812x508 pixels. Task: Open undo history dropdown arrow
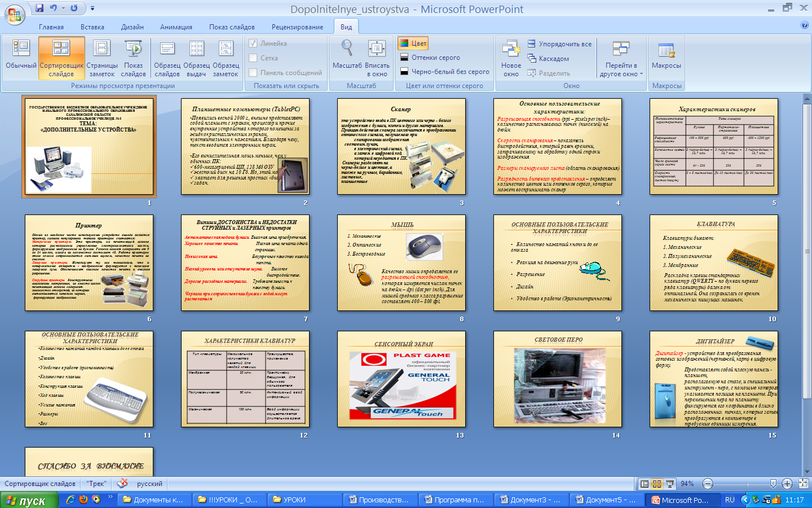[63, 8]
